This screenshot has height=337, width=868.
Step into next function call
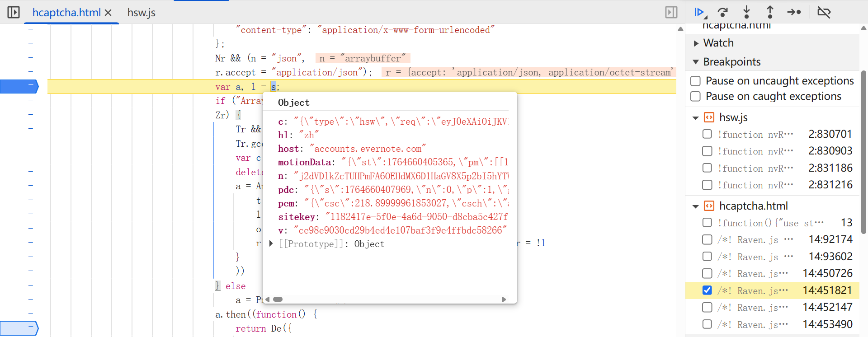[x=746, y=12]
